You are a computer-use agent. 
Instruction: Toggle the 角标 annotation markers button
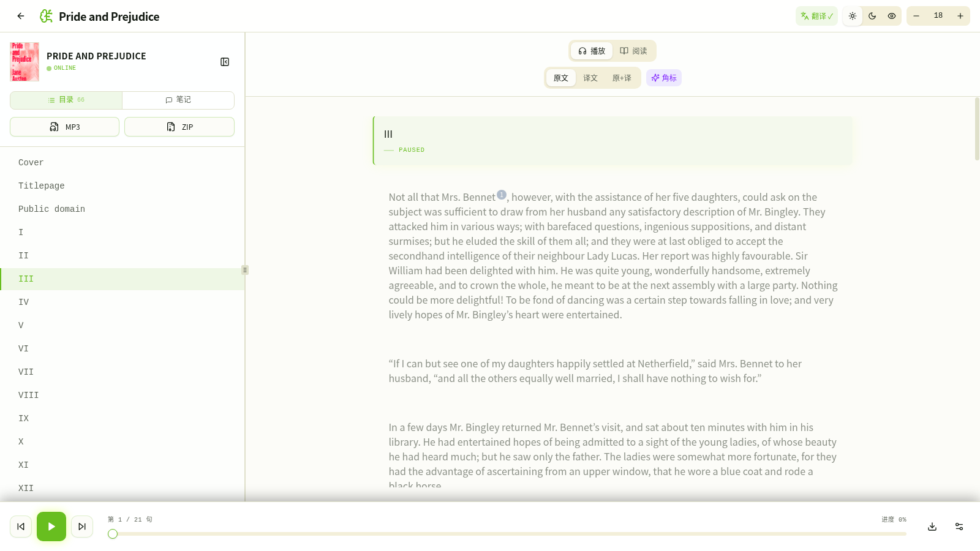664,78
